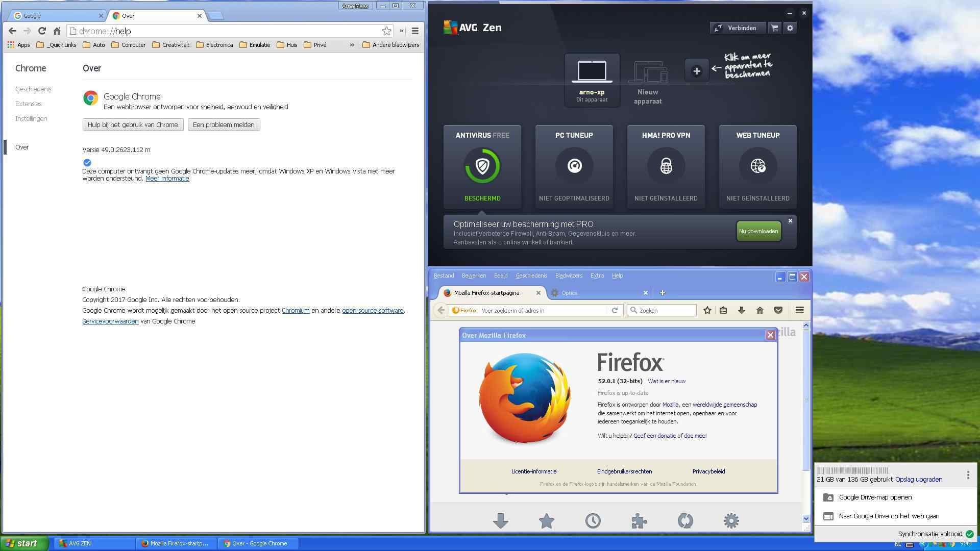Switch to the Opties tab in Firefox

coord(598,293)
